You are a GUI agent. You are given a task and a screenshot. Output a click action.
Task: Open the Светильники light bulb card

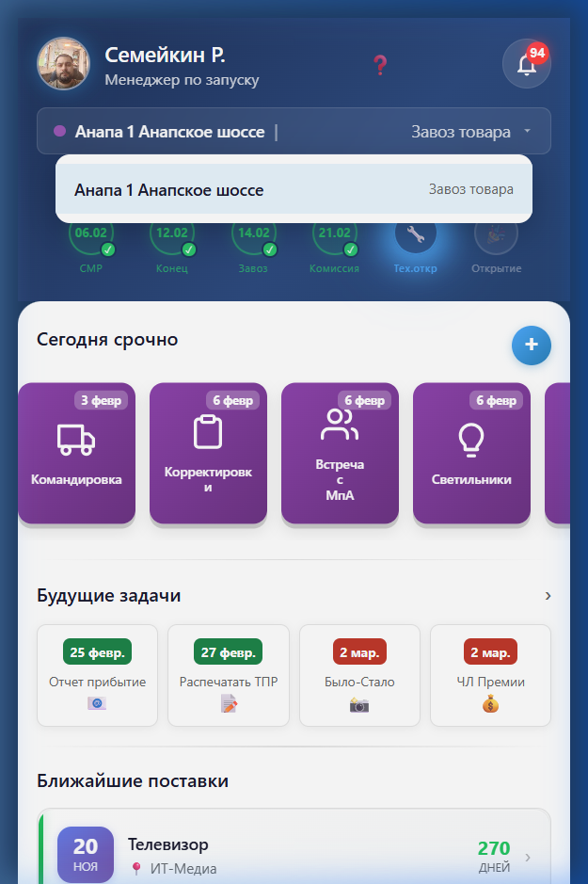472,453
